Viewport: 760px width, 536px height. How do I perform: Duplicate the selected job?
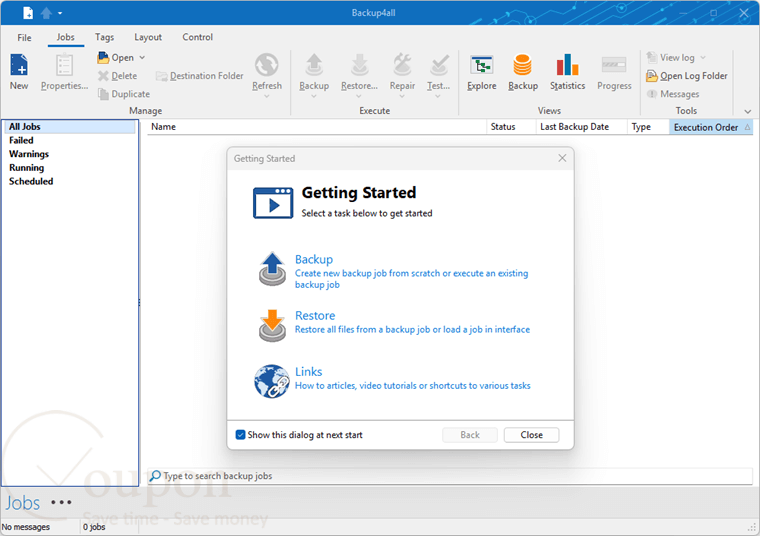[x=124, y=94]
